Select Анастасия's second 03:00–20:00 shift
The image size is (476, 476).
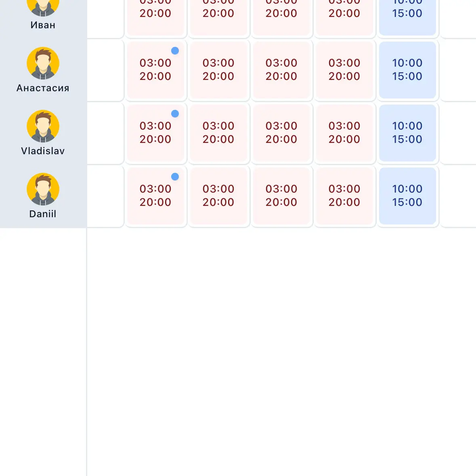tap(218, 70)
